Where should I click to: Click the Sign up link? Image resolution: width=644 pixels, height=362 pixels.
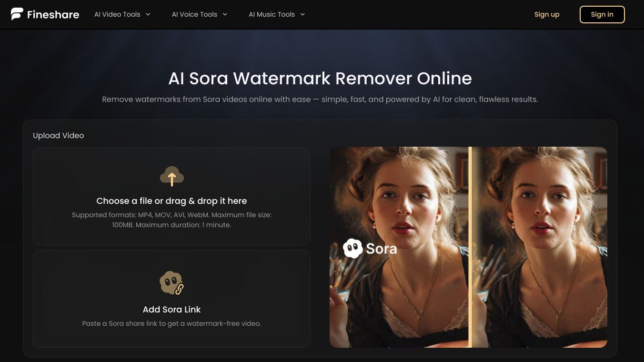pyautogui.click(x=547, y=14)
